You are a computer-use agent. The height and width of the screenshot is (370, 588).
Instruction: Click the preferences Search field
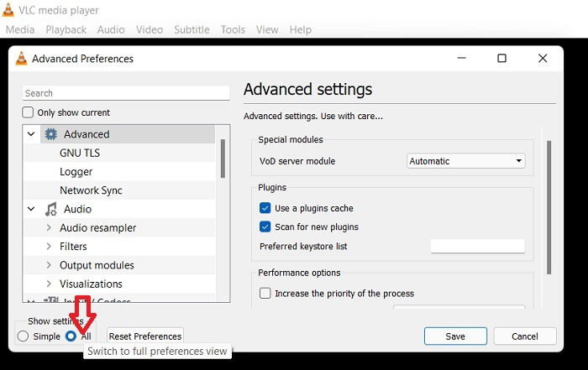pos(126,93)
